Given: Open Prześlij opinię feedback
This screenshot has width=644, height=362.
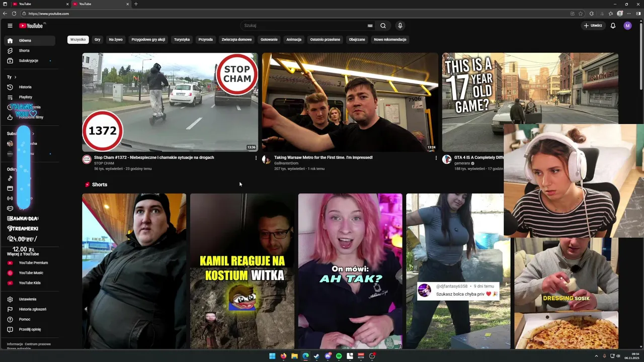Looking at the screenshot, I should [29, 329].
